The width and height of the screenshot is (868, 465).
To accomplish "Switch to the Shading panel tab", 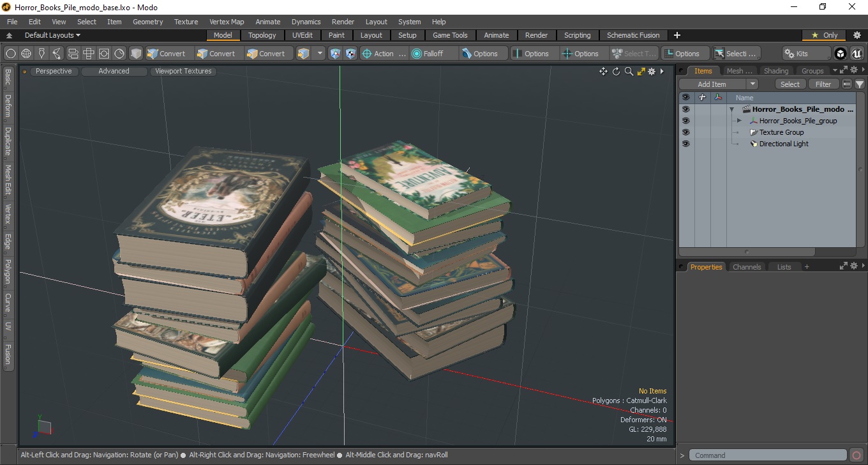I will pos(775,71).
